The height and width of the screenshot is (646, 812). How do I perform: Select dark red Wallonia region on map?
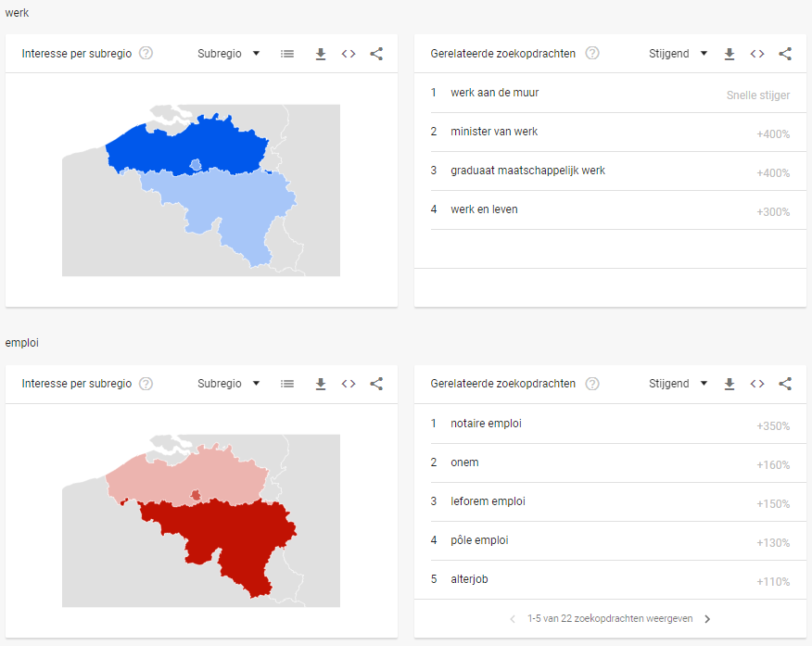228,538
